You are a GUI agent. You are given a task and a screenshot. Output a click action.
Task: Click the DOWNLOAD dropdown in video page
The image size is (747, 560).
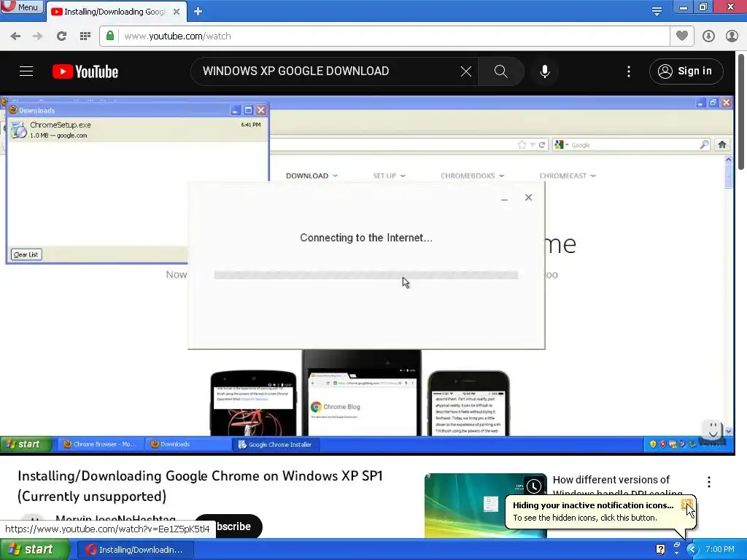(x=311, y=176)
